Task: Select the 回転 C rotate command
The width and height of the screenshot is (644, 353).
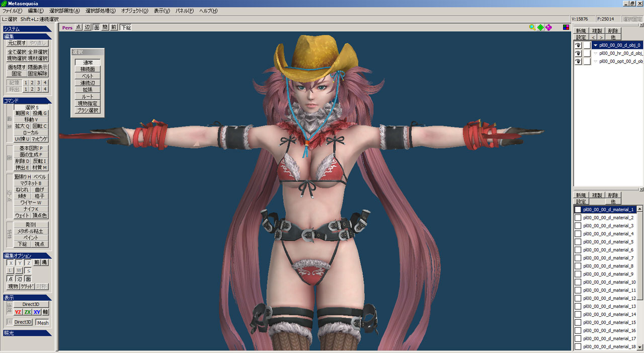Action: point(40,126)
